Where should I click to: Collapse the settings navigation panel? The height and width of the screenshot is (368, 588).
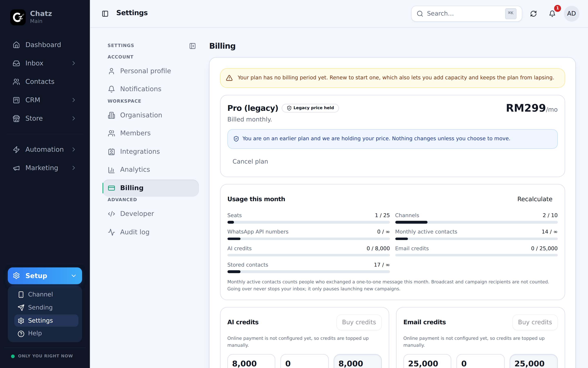(193, 46)
